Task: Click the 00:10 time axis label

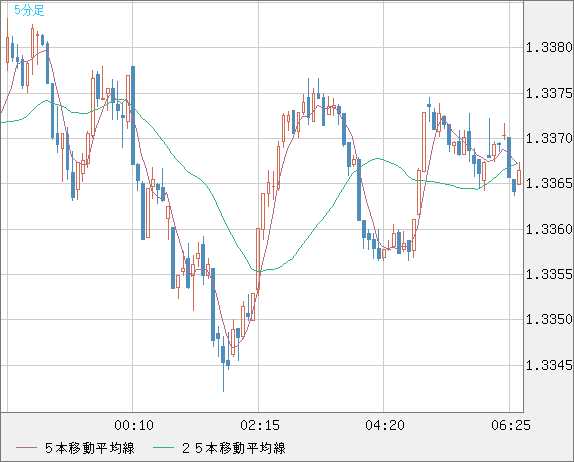Action: coord(134,425)
